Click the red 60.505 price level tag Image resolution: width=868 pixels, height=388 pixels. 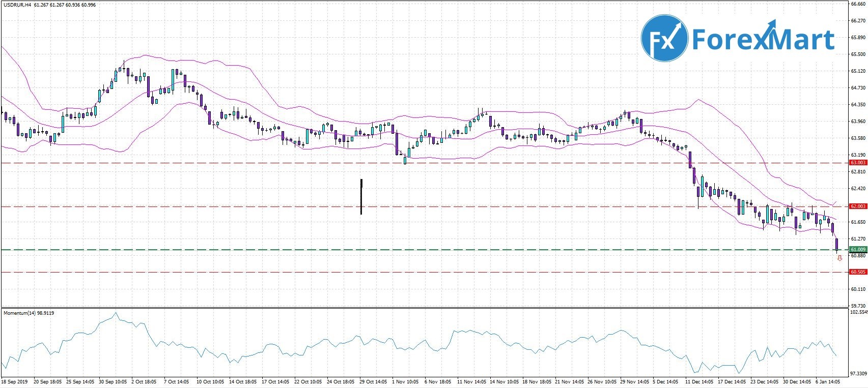pyautogui.click(x=858, y=272)
